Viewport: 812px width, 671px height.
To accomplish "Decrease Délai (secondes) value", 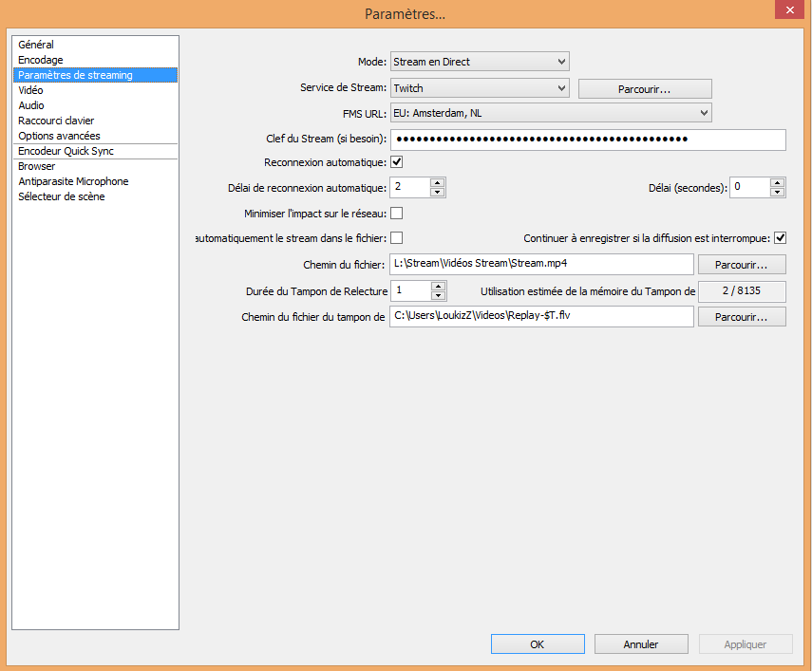I will [777, 192].
